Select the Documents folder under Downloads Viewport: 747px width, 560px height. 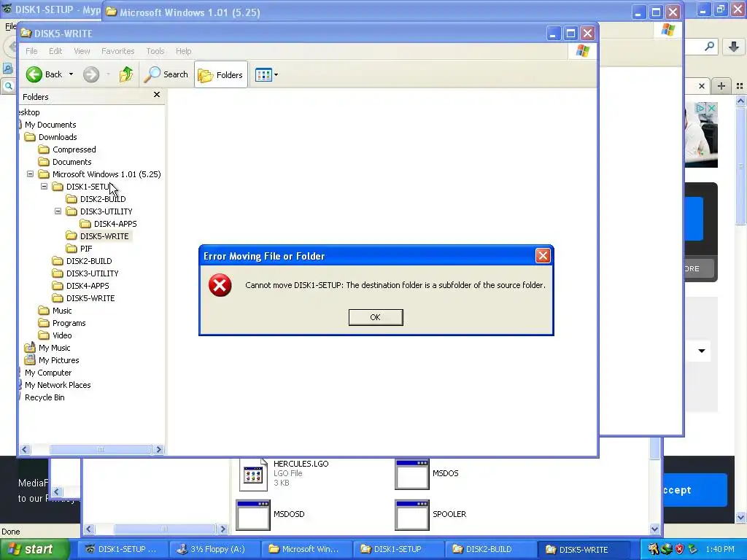coord(71,162)
